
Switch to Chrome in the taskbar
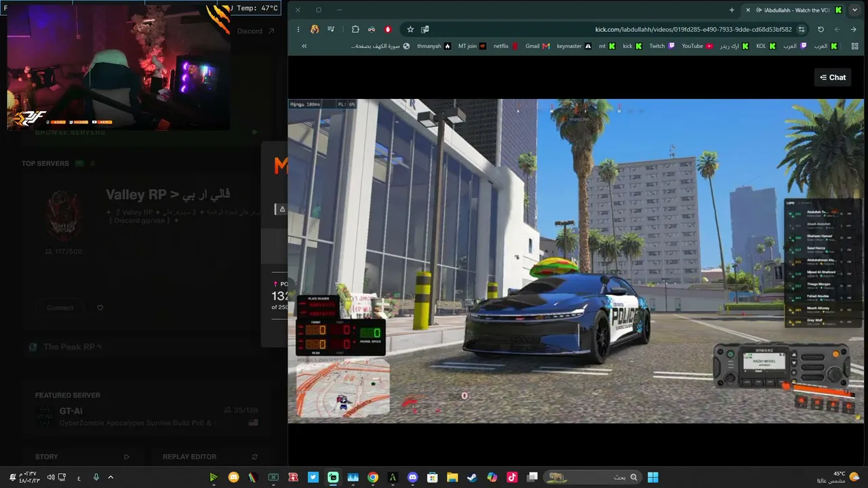pos(373,477)
